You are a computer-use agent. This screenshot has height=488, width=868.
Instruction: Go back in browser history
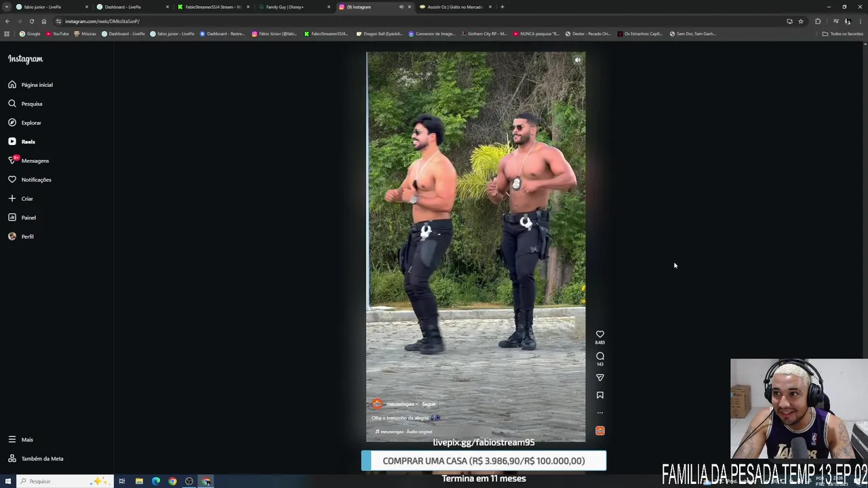(x=7, y=21)
